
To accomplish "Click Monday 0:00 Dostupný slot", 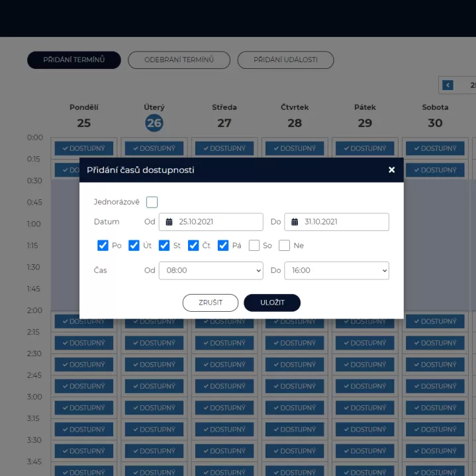I will [x=84, y=148].
